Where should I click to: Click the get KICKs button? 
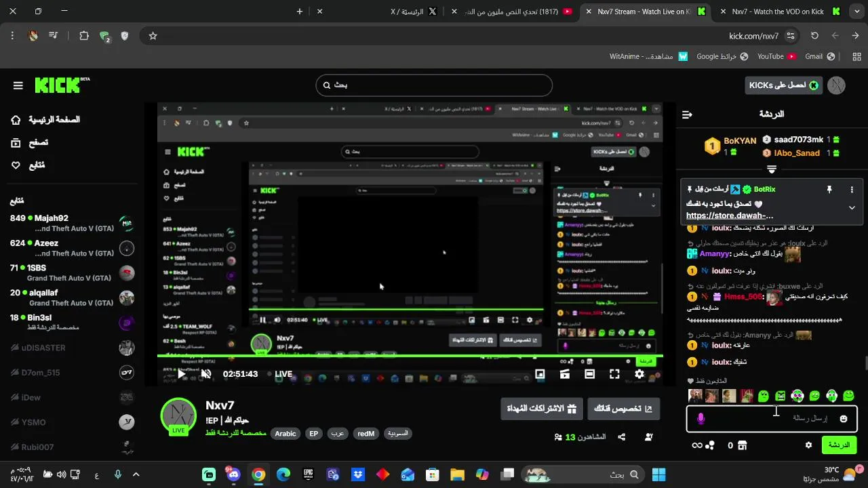click(783, 85)
